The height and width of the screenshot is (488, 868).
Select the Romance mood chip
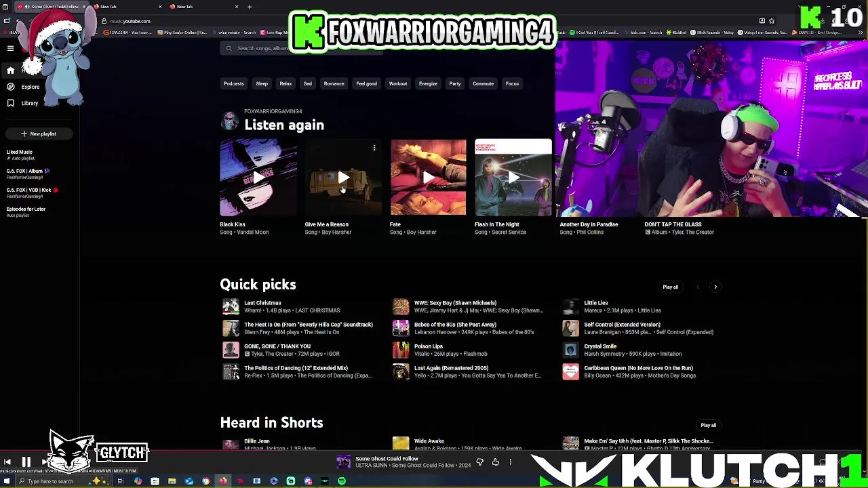click(x=334, y=84)
